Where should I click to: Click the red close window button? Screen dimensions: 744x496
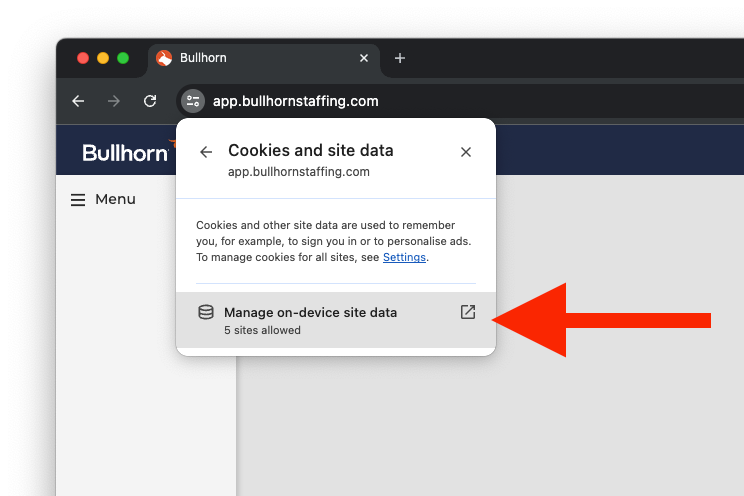(83, 58)
